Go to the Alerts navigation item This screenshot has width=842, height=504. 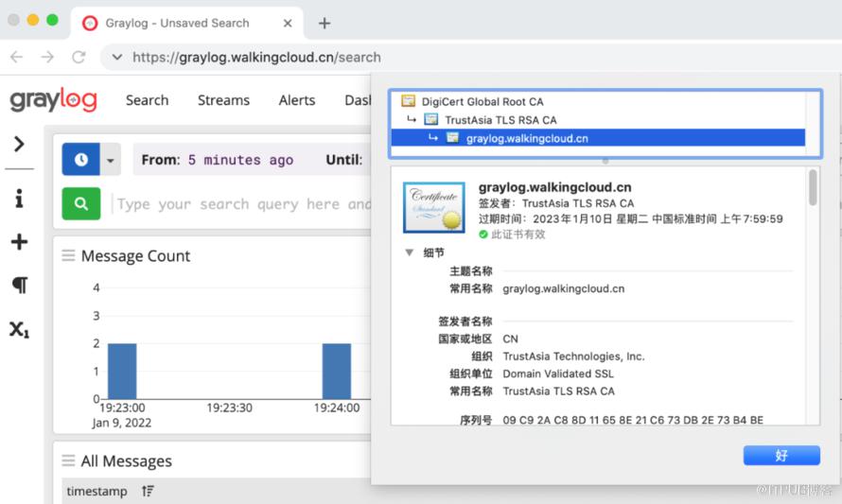(x=297, y=100)
